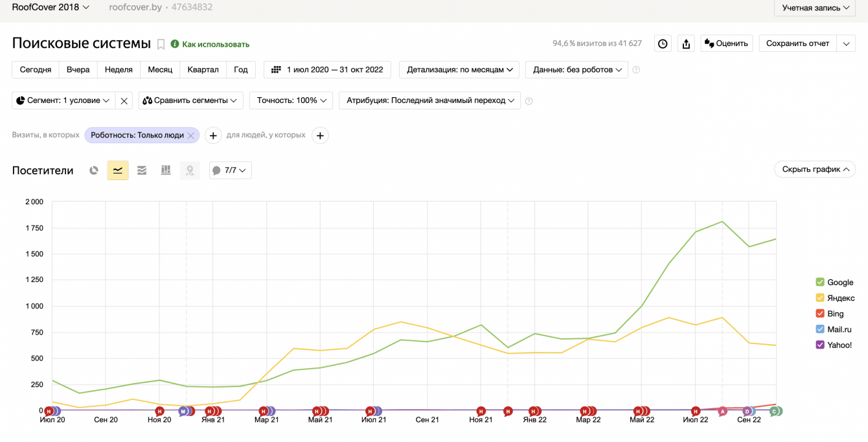Open the date range 1 июл 2020 picker
This screenshot has height=442, width=868.
(x=327, y=69)
